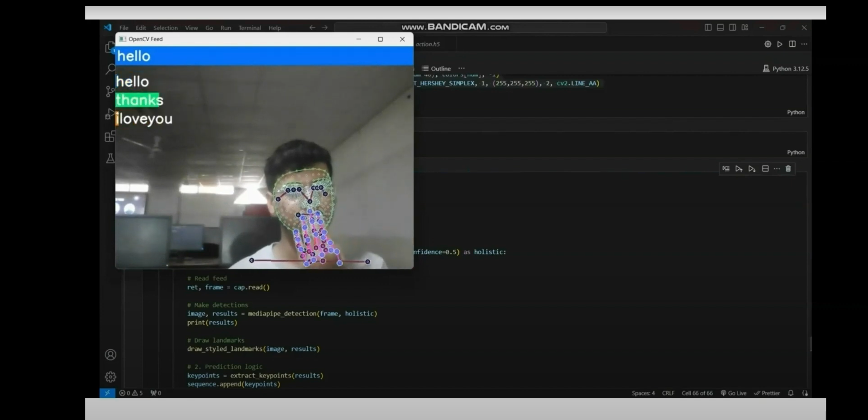Open notifications bell in status bar
Screen dimensions: 868x420
791,393
